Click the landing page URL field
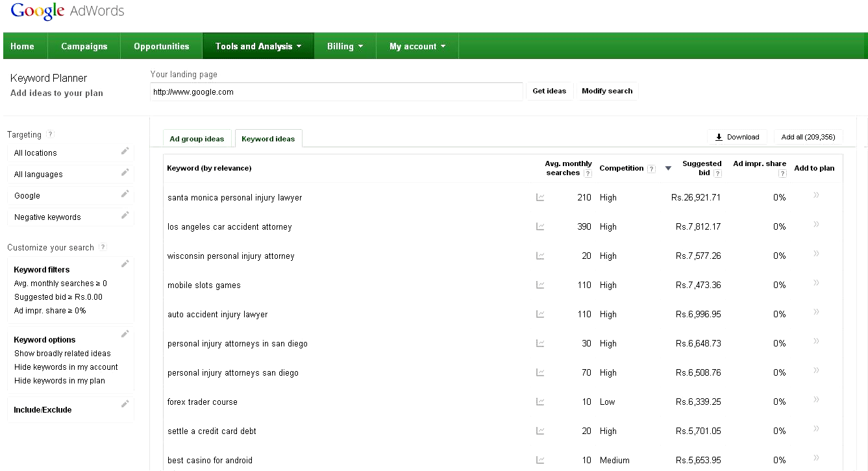The width and height of the screenshot is (868, 471). (x=336, y=91)
